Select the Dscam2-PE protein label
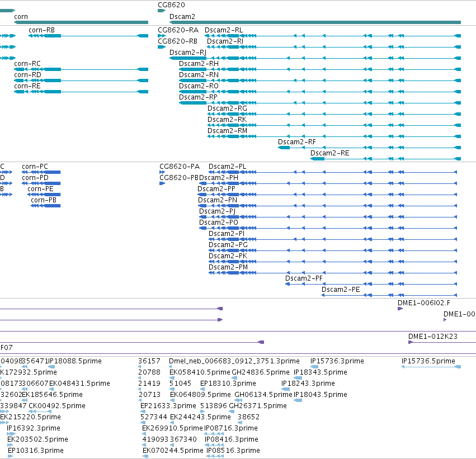The width and height of the screenshot is (476, 459). [x=341, y=290]
